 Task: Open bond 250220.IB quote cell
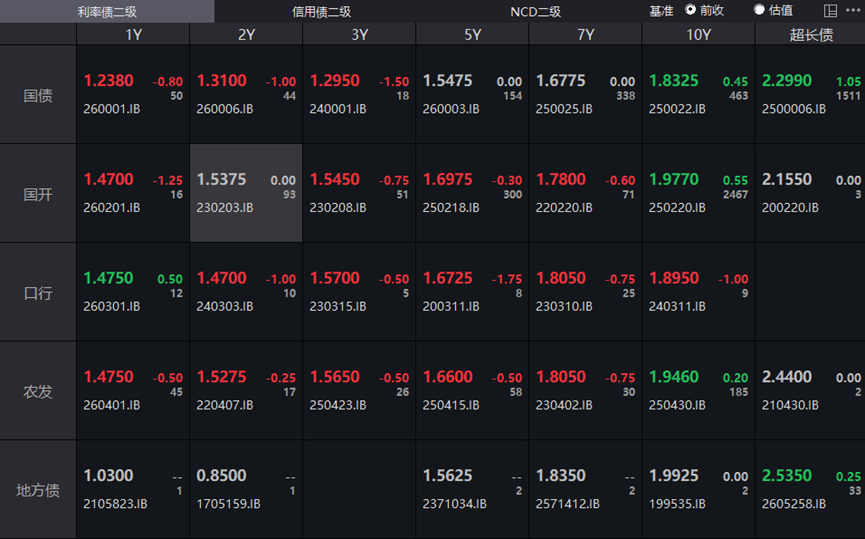coord(698,194)
